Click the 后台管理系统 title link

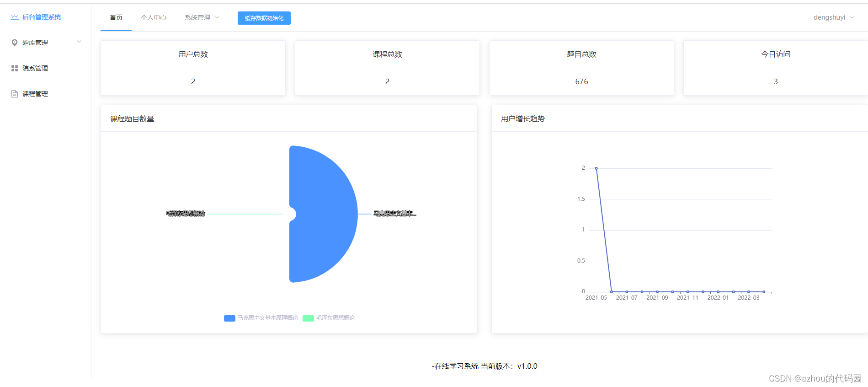point(42,17)
